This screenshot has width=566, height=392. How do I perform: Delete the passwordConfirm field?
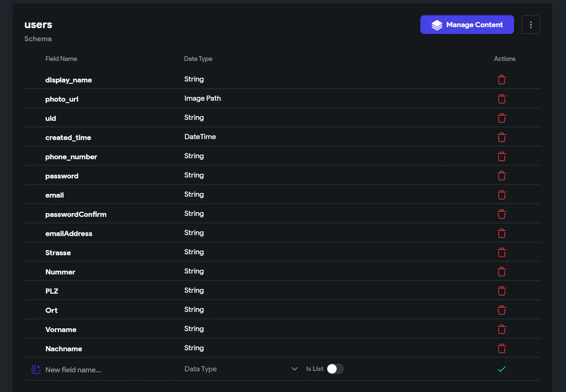[x=501, y=214]
